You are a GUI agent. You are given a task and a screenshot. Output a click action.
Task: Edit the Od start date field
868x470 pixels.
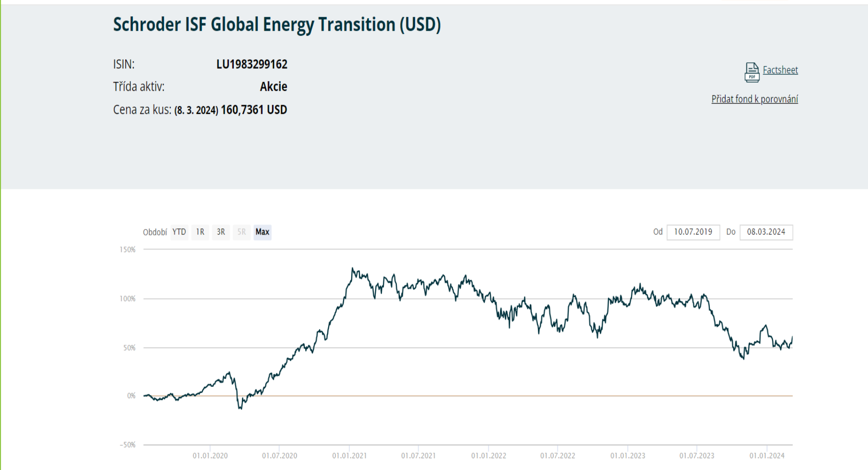point(693,232)
